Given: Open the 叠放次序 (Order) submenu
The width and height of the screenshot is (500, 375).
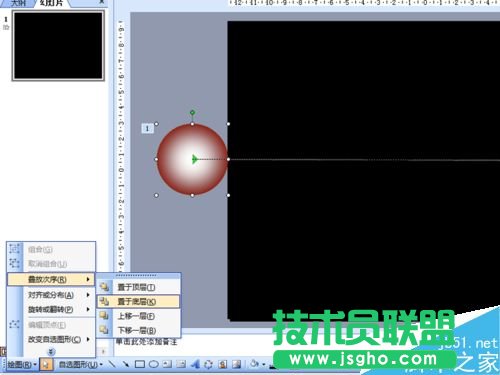Looking at the screenshot, I should coord(51,279).
